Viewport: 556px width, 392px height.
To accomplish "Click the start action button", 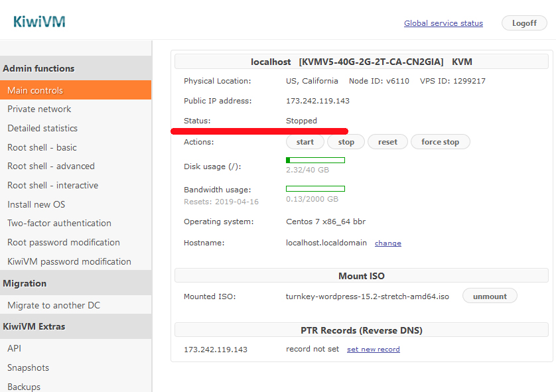I will point(305,142).
